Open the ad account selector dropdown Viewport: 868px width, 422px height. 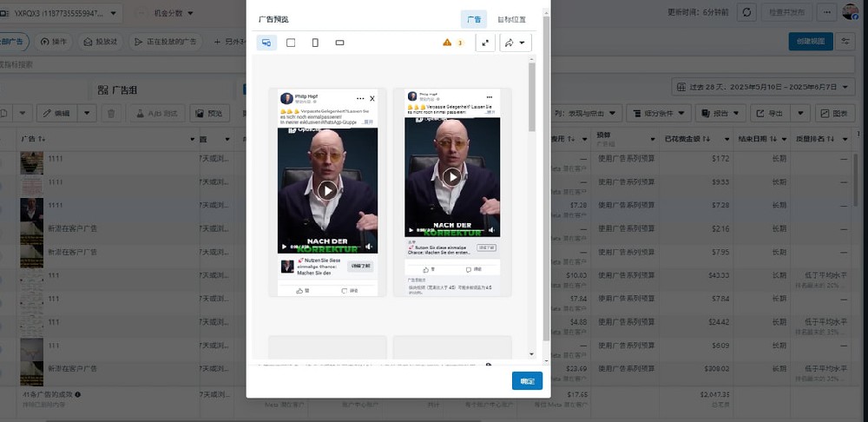coord(61,13)
